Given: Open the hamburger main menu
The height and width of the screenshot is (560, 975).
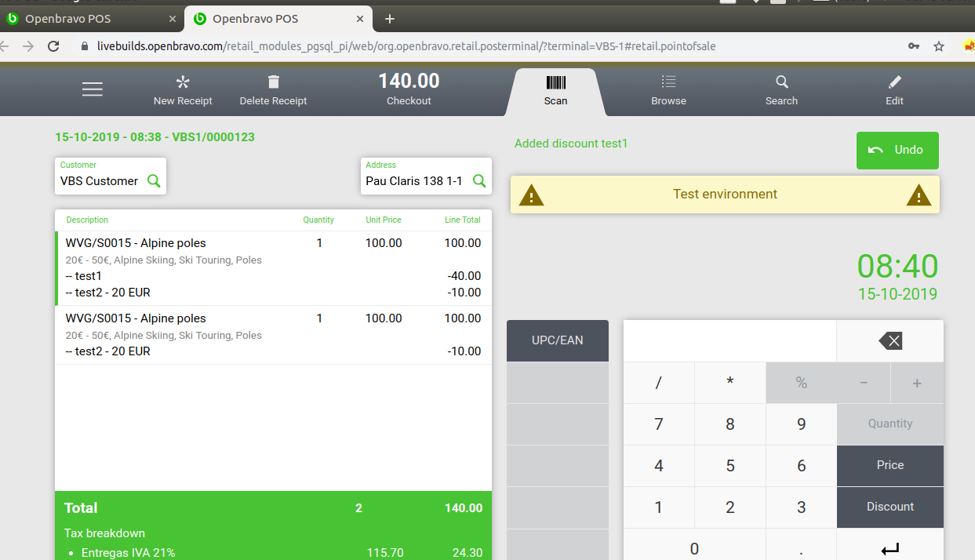Looking at the screenshot, I should coord(93,89).
